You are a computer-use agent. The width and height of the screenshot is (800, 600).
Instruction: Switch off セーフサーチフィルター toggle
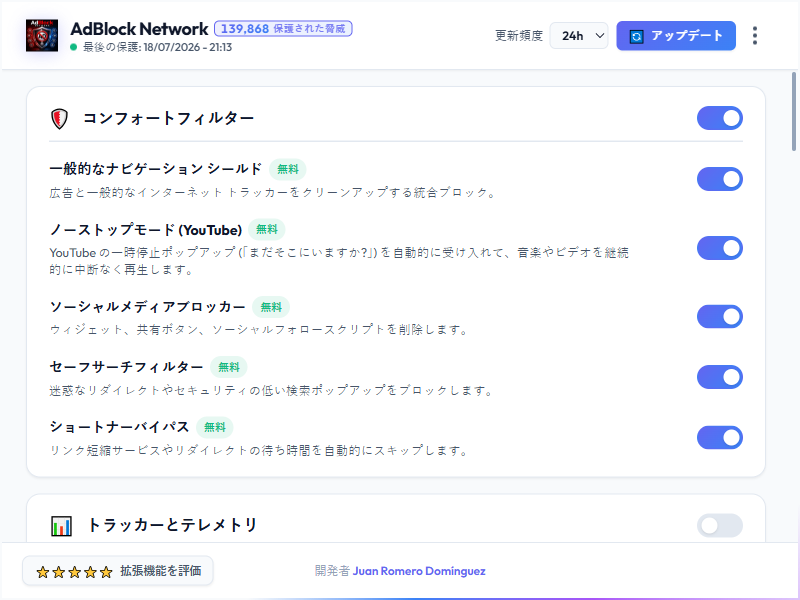click(719, 377)
